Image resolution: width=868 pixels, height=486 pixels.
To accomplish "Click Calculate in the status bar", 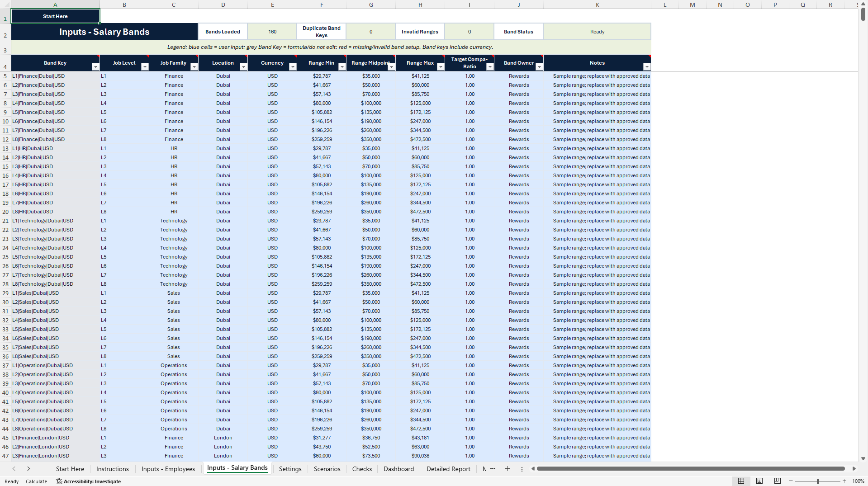I will 36,481.
